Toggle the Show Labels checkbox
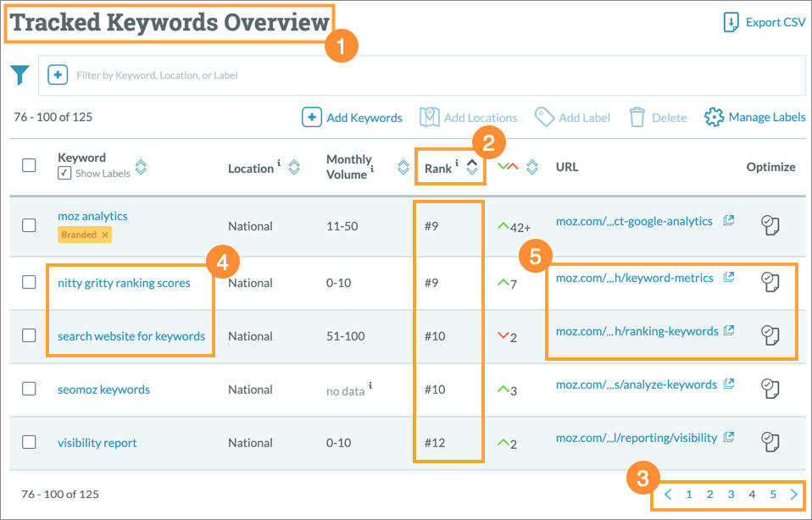Screen dimensions: 812x520 tap(62, 173)
